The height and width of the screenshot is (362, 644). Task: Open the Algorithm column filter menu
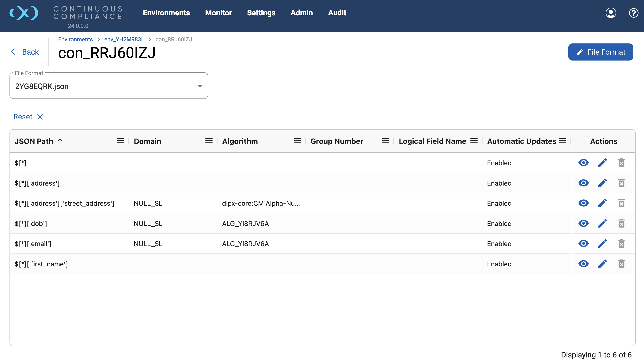(297, 141)
